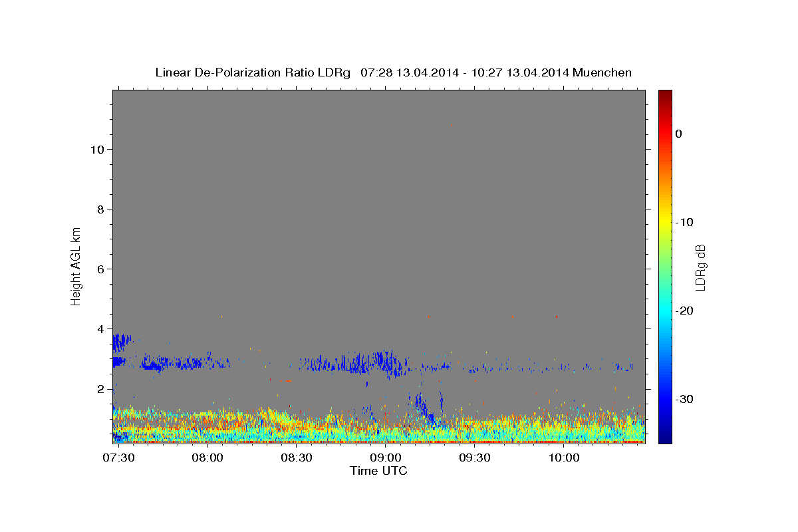
Task: Click the 09:00 time tick label
Action: [386, 458]
